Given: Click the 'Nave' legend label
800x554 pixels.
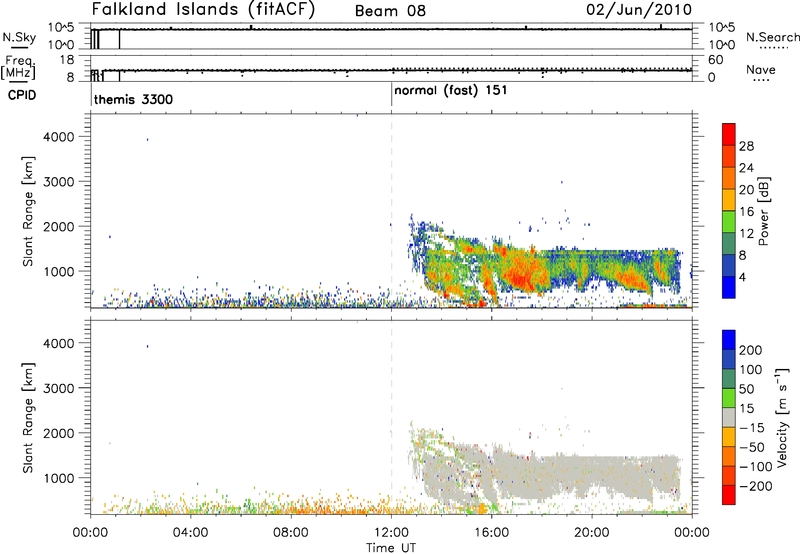Looking at the screenshot, I should pos(761,70).
